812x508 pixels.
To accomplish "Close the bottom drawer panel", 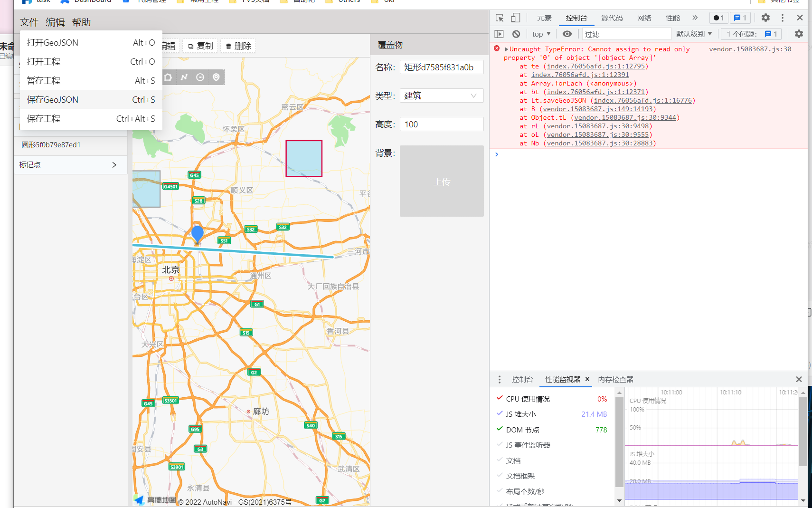I will click(799, 379).
